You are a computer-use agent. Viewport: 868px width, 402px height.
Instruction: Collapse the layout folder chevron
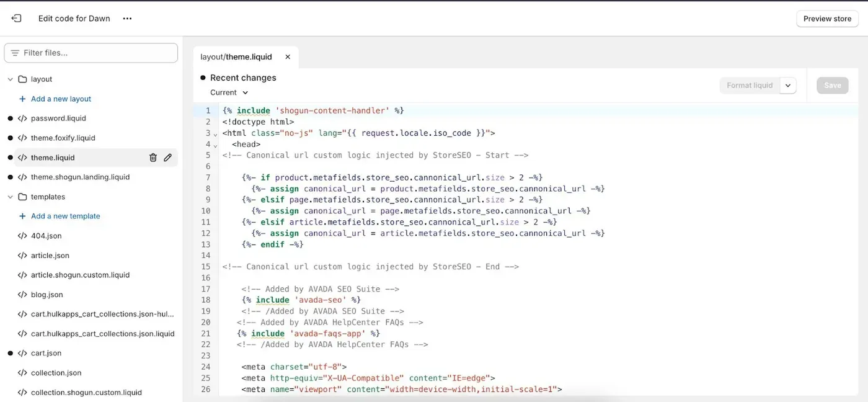coord(10,79)
